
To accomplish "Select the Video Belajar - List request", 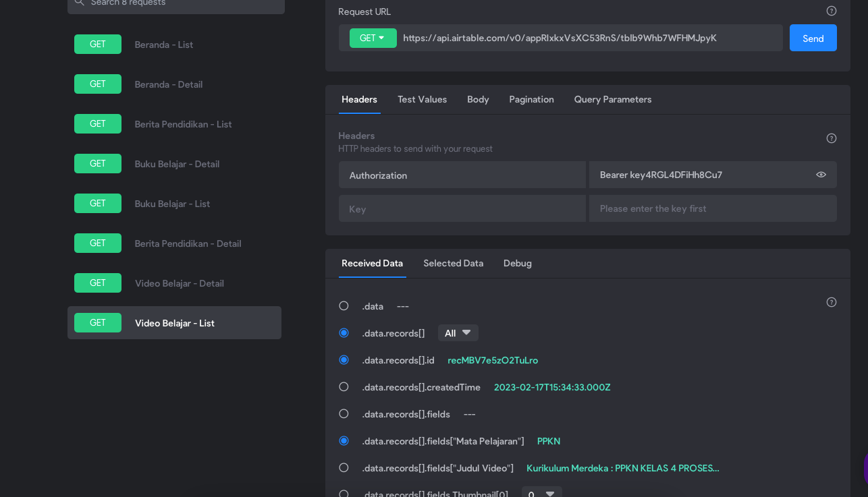I will click(x=174, y=323).
